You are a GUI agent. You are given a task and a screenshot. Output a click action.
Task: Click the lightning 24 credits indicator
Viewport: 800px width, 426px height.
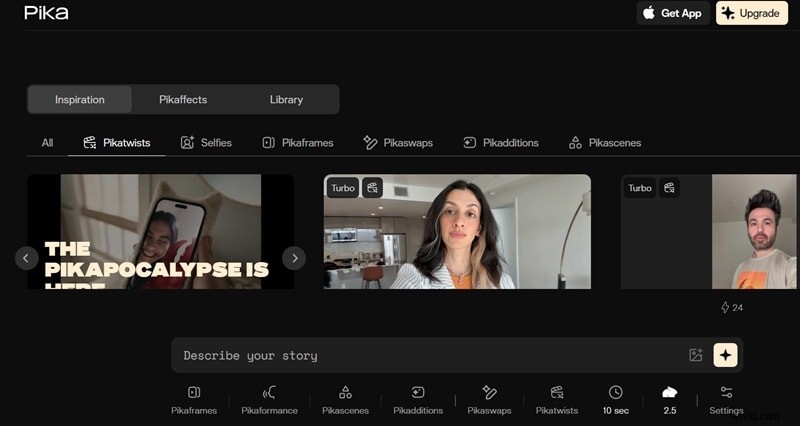tap(732, 308)
